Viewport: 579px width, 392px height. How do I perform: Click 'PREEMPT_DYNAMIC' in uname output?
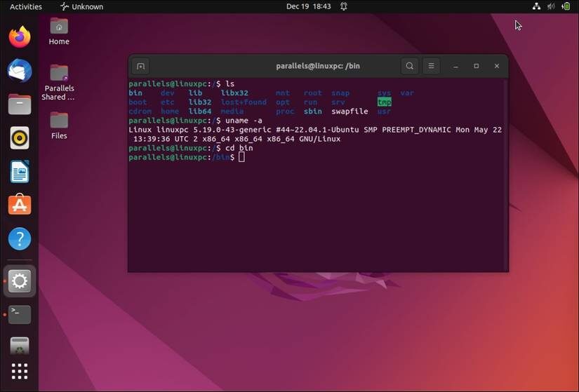416,130
